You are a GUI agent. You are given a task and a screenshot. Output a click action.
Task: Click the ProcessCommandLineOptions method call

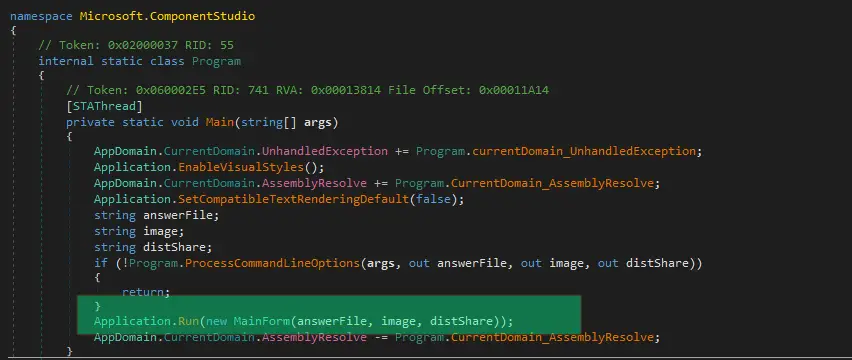point(272,263)
